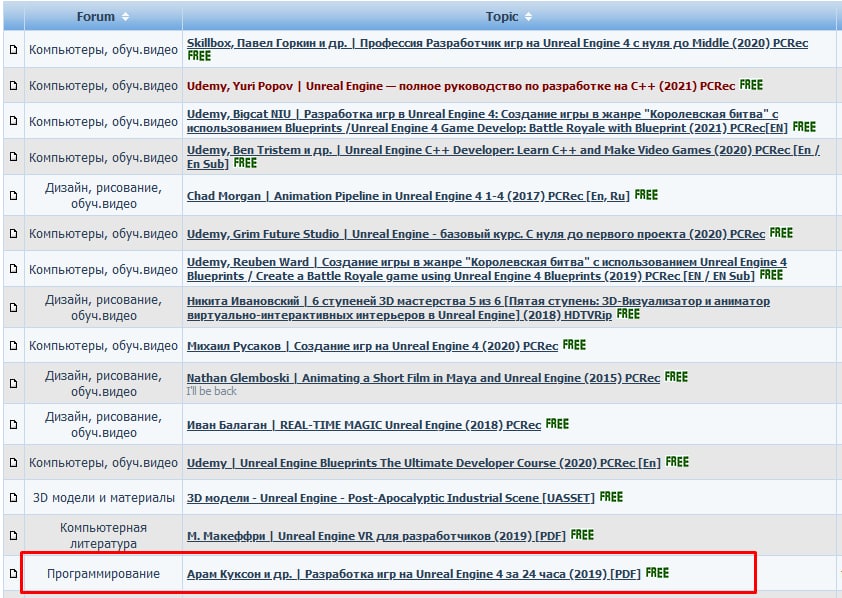Open Ben Tristem Unreal Engine C++ Developer topic
The height and width of the screenshot is (598, 842).
(x=503, y=157)
